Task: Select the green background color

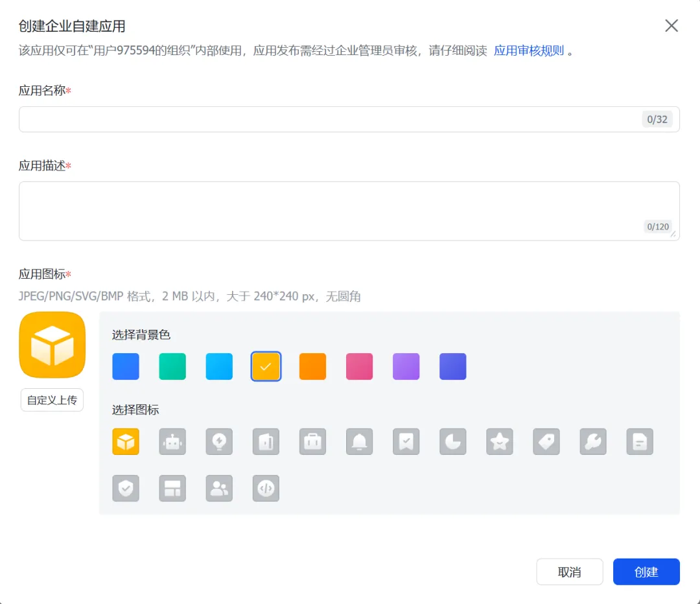Action: point(172,367)
